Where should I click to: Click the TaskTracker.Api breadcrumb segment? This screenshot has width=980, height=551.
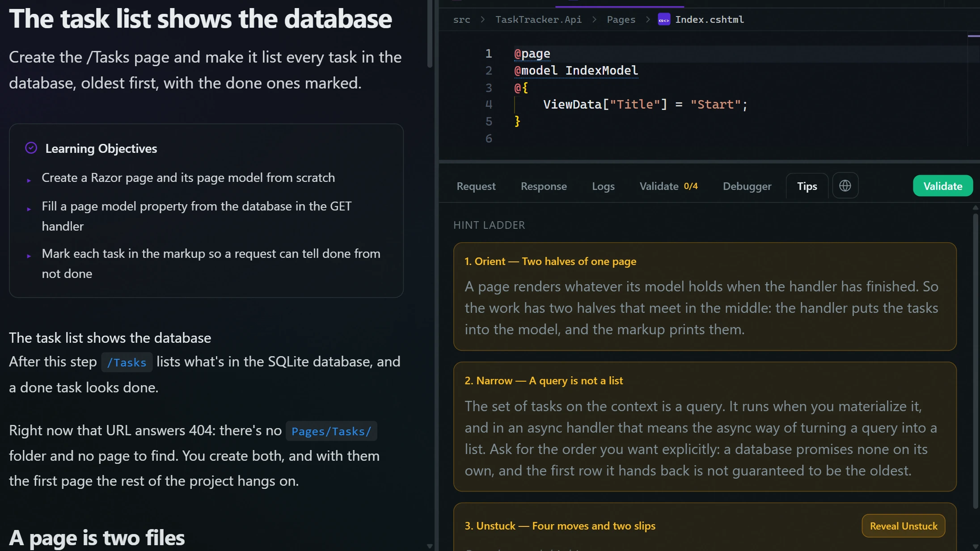[x=538, y=20]
